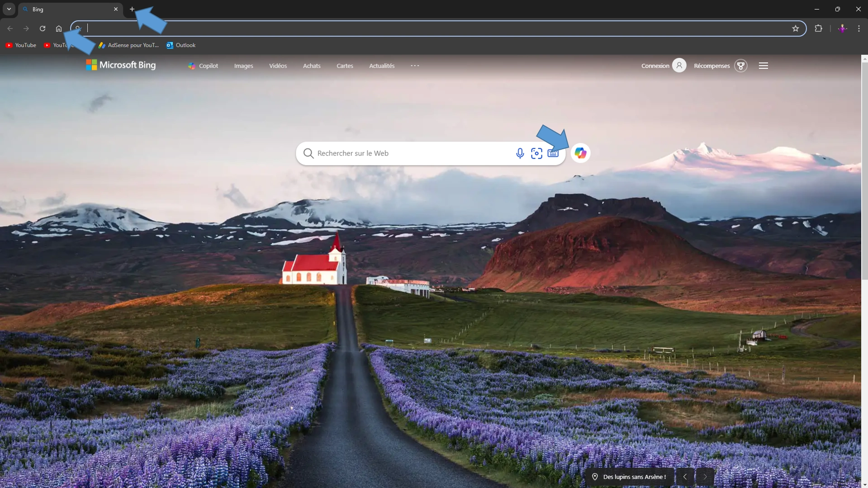Select Actualités in Bing navigation
The image size is (868, 488).
381,66
